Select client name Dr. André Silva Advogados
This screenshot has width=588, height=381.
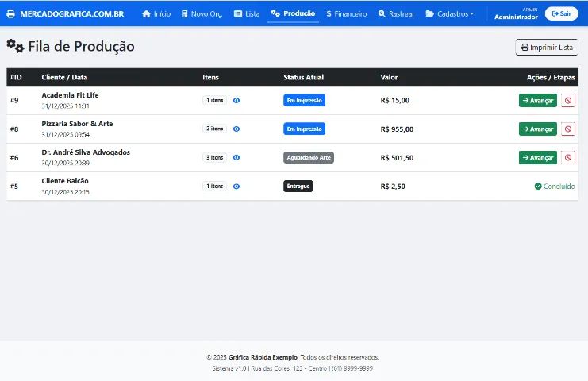pyautogui.click(x=86, y=152)
